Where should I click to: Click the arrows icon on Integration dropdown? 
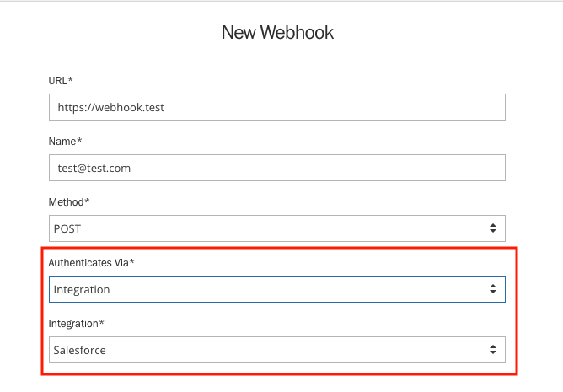[493, 350]
